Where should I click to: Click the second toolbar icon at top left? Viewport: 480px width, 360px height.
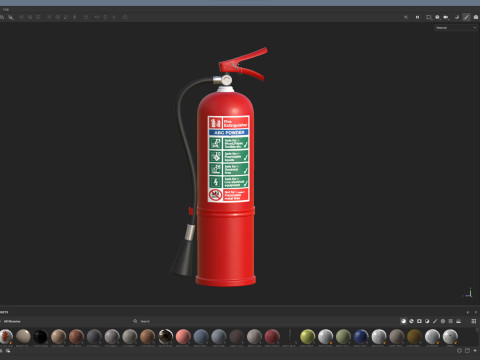coord(11,17)
